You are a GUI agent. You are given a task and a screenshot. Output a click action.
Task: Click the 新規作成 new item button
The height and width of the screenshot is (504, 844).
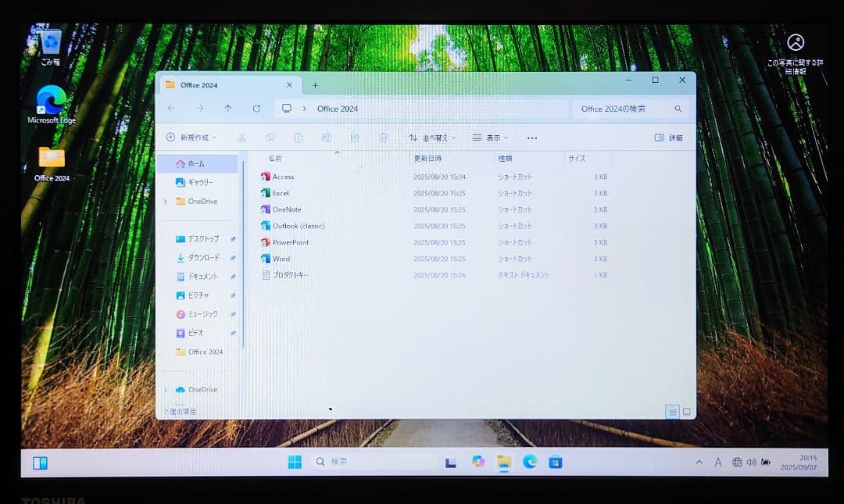pyautogui.click(x=195, y=138)
